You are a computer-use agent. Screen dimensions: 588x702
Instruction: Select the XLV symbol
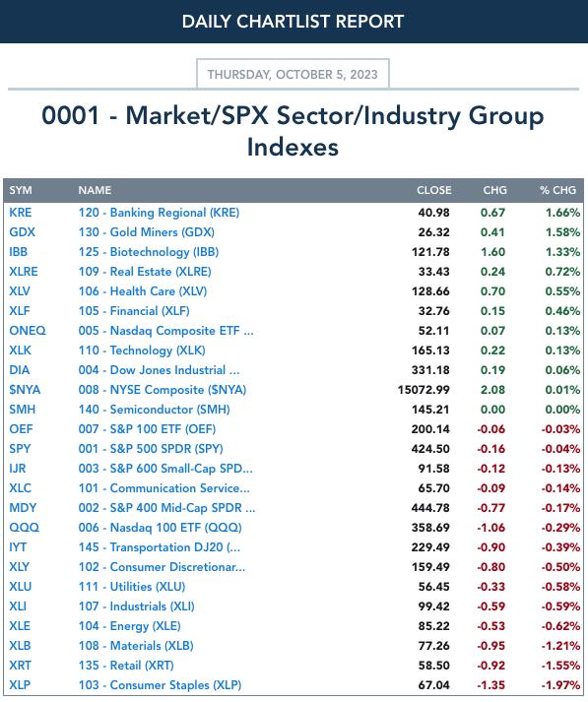tap(20, 291)
